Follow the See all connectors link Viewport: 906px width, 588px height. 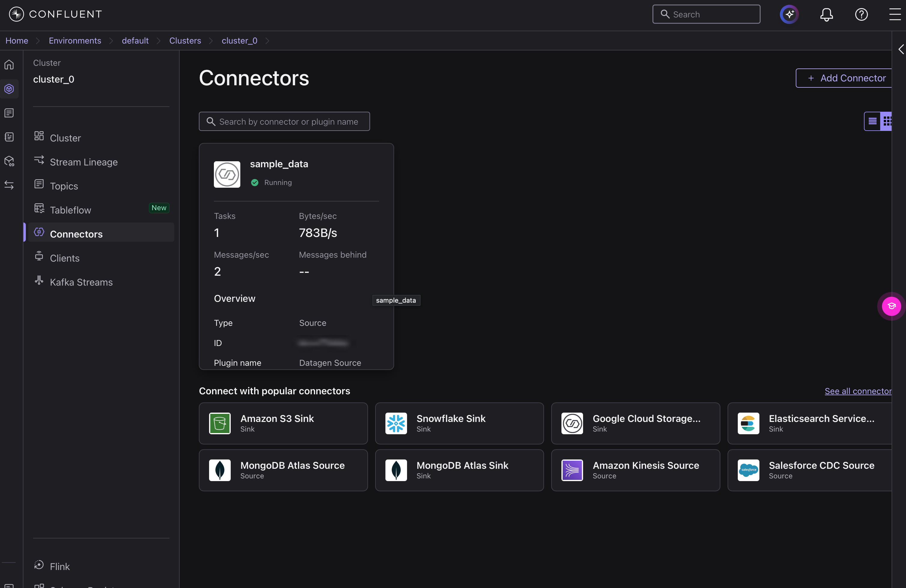click(858, 391)
